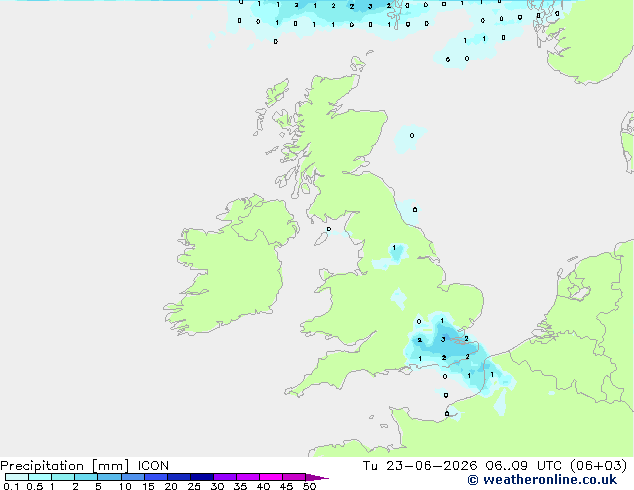Click the '0.1' legend scale value
634x490 pixels.
[x=11, y=486]
